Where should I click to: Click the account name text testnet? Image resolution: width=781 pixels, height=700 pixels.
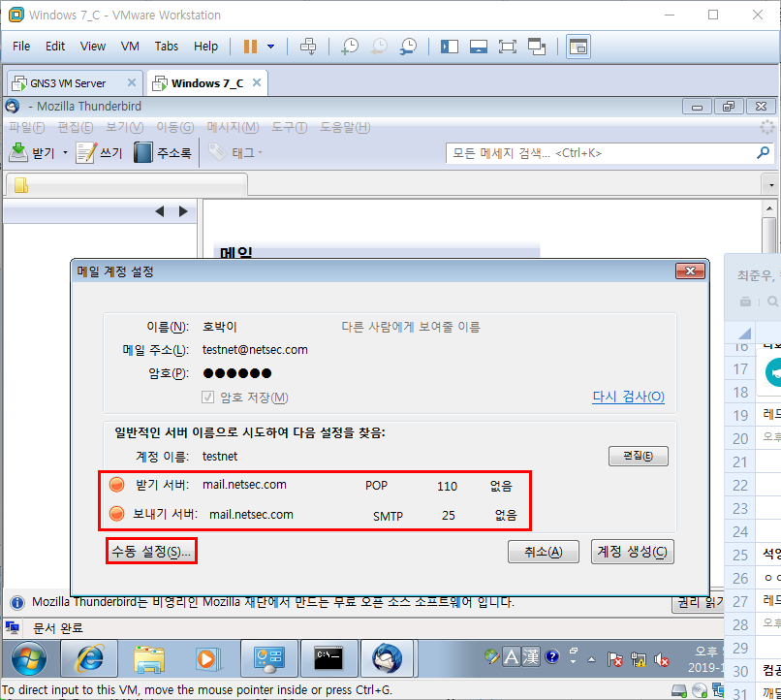(220, 457)
